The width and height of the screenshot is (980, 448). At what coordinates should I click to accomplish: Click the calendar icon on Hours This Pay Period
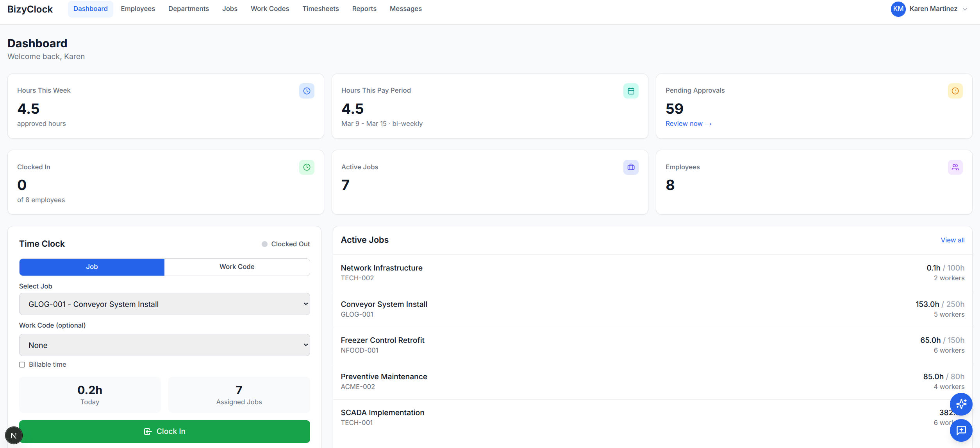(631, 91)
